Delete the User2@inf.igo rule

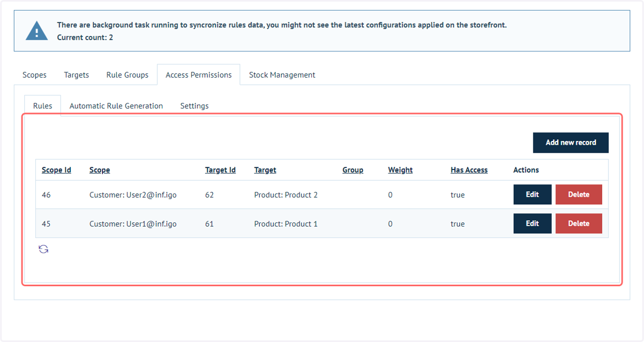[x=579, y=195]
